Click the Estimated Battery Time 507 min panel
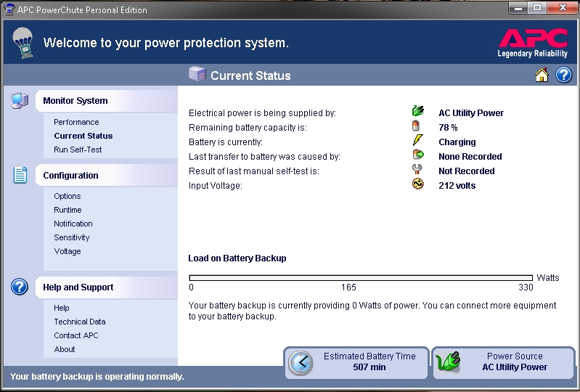 click(x=356, y=362)
